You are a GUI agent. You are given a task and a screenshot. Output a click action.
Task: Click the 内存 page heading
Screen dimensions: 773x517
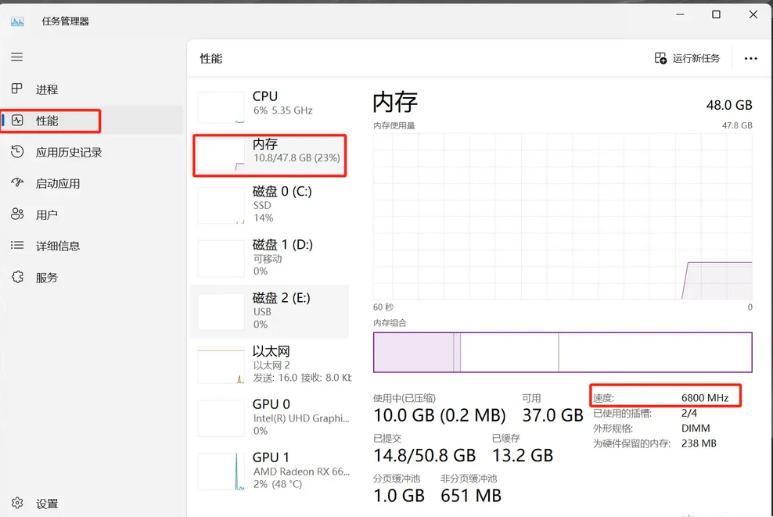[x=395, y=102]
